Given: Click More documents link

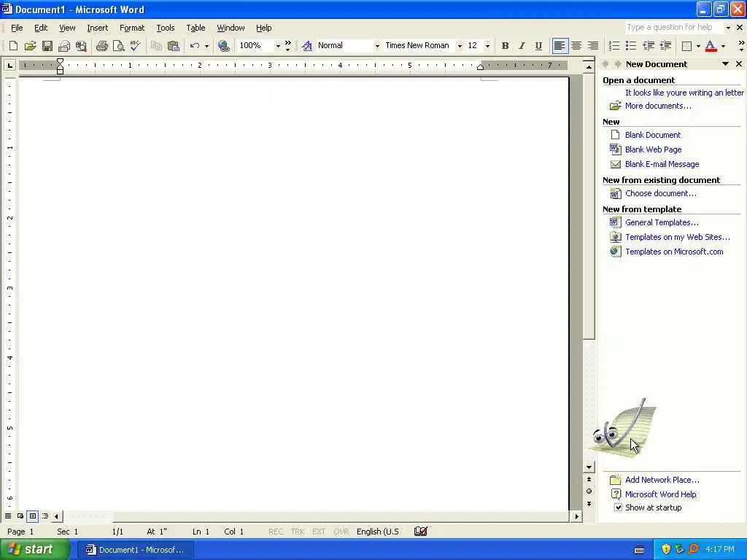Looking at the screenshot, I should (x=658, y=106).
